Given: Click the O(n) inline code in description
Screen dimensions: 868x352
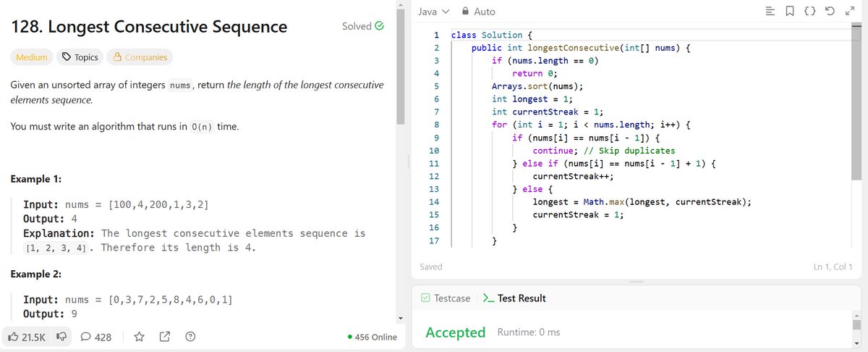Looking at the screenshot, I should [203, 127].
